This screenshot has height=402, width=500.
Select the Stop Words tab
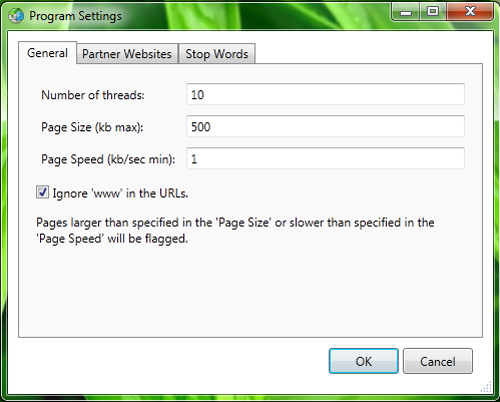(217, 54)
